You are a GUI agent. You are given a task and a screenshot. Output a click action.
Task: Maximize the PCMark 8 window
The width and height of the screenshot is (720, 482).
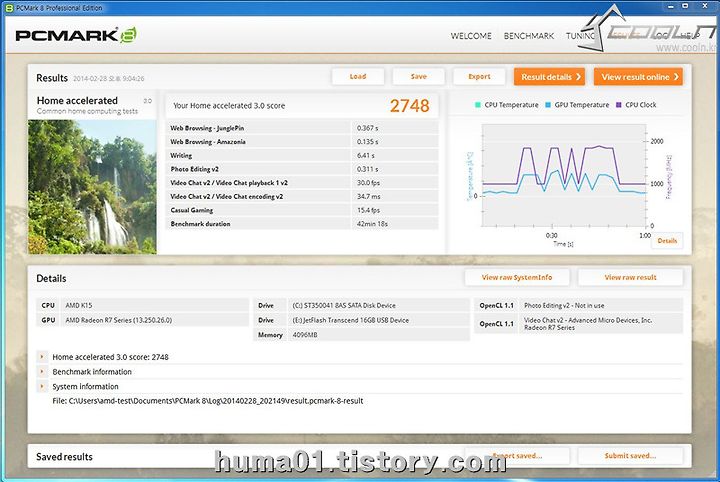coord(685,6)
